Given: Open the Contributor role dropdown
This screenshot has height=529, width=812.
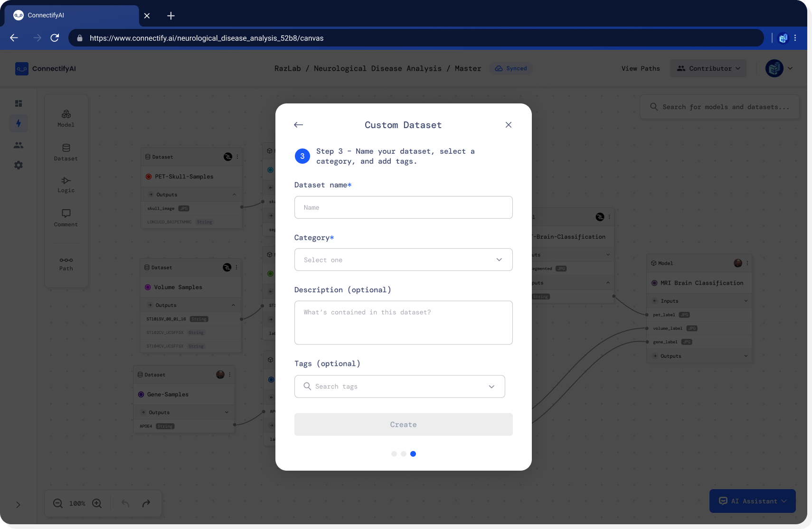Looking at the screenshot, I should [708, 68].
